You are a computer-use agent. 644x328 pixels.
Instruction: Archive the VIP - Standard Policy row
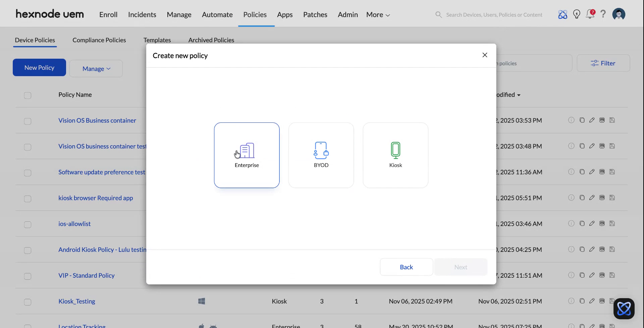(x=602, y=275)
